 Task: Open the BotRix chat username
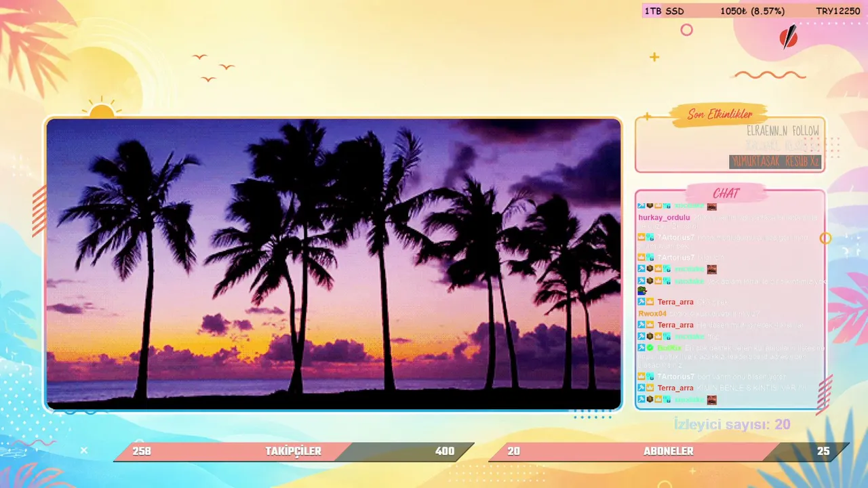pyautogui.click(x=669, y=348)
